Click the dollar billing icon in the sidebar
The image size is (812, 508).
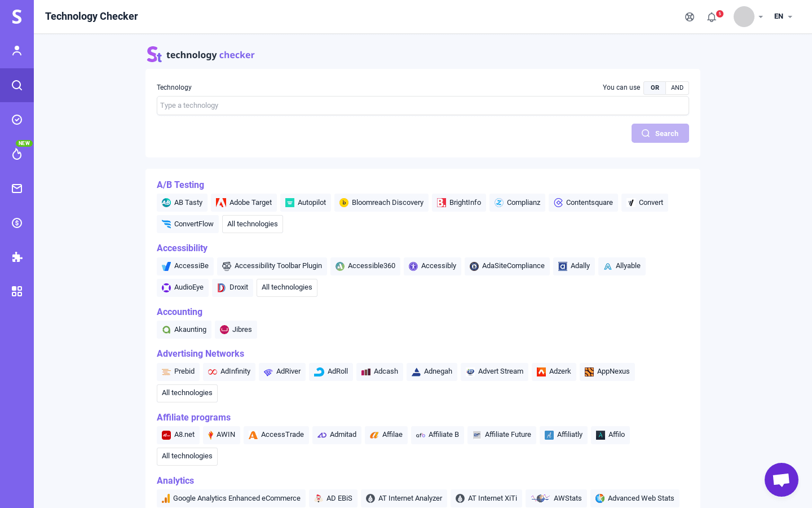point(17,223)
